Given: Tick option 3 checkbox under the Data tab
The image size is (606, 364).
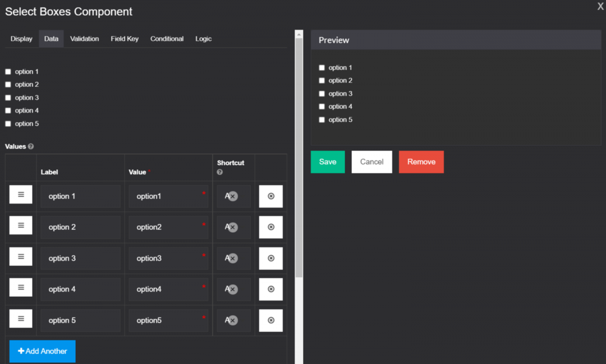Looking at the screenshot, I should point(8,98).
